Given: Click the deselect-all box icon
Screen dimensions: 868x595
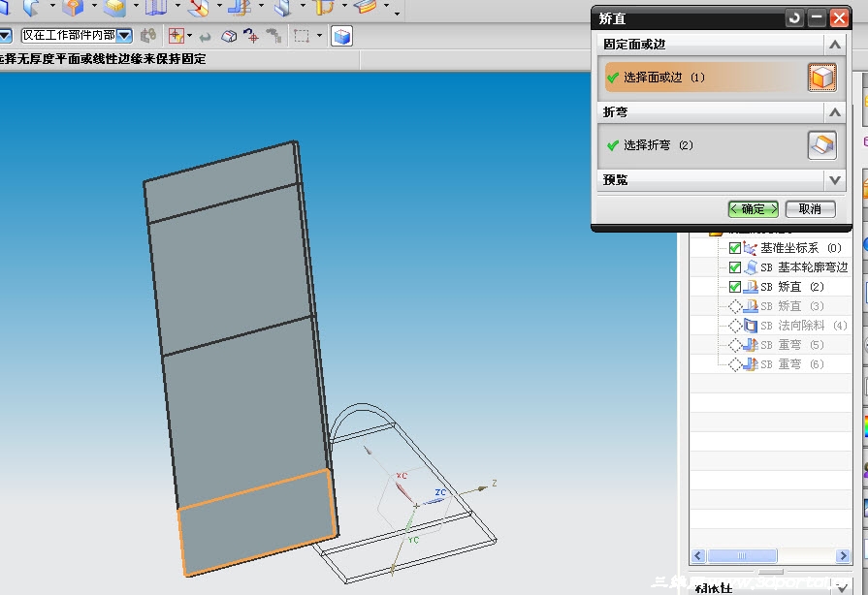Looking at the screenshot, I should point(229,37).
